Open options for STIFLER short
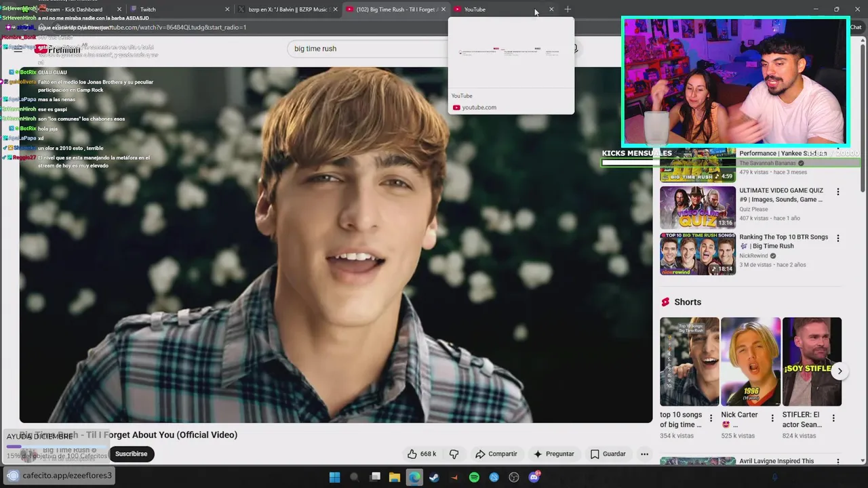 833,418
